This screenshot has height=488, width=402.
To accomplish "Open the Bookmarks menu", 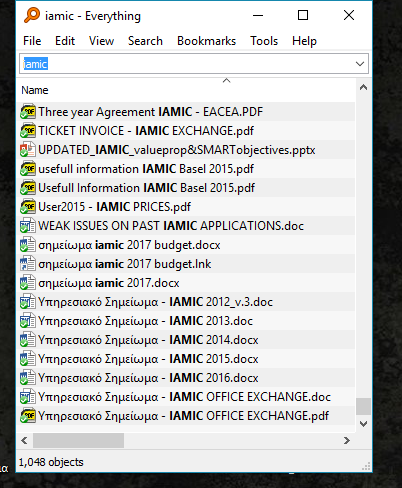I will tap(206, 41).
